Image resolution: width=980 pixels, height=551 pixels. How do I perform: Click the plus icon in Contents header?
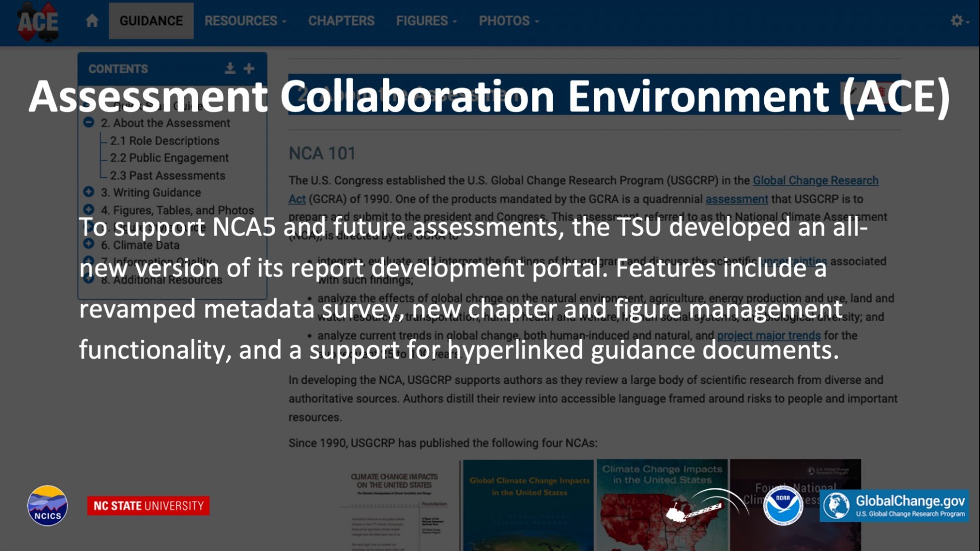click(249, 68)
